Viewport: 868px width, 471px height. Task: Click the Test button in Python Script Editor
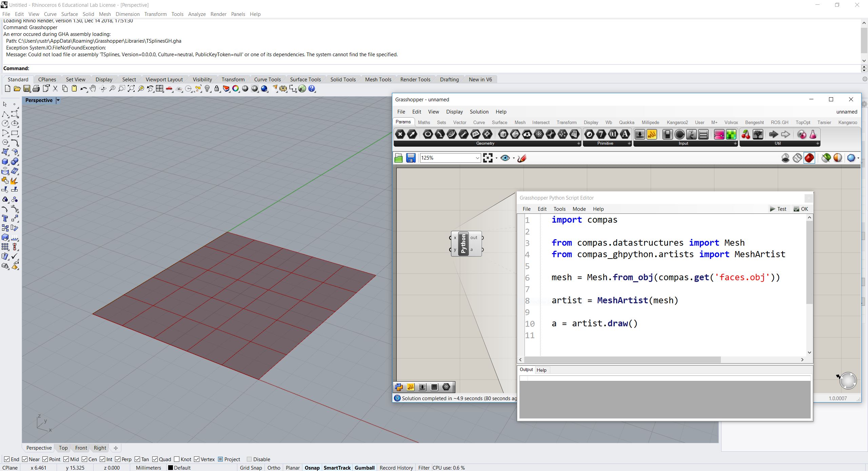click(x=779, y=209)
